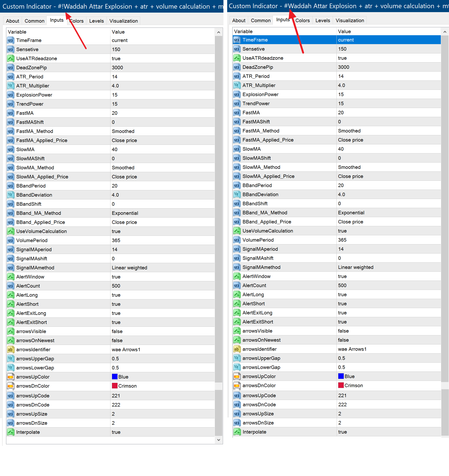Click arrowsUpColor color-type icon in right panel

pyautogui.click(x=236, y=376)
